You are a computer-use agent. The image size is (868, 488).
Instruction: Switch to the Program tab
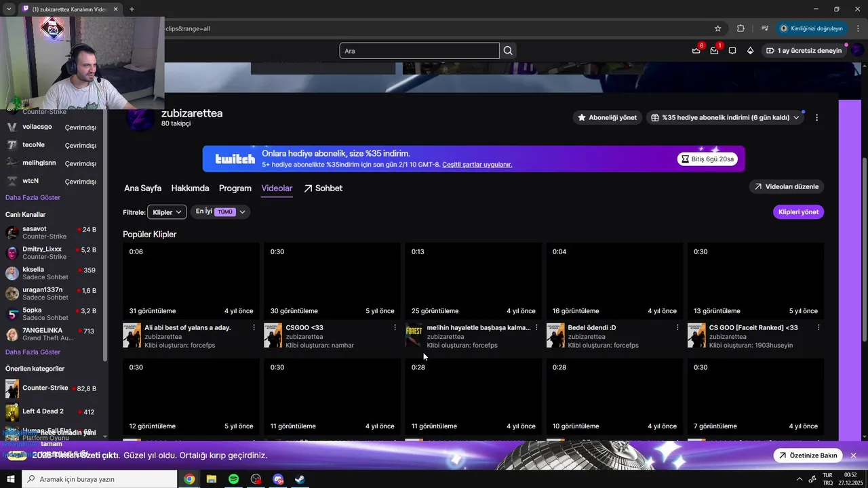(x=235, y=188)
